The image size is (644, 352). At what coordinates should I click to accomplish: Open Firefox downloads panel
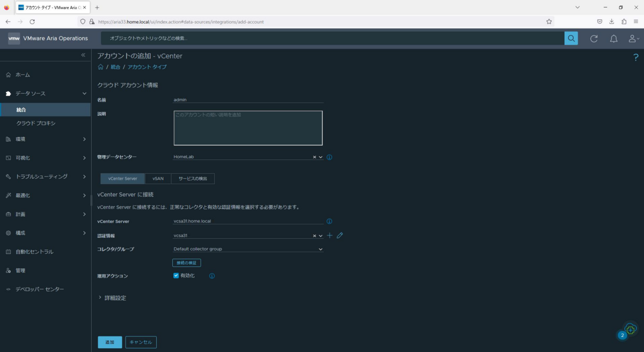(612, 21)
